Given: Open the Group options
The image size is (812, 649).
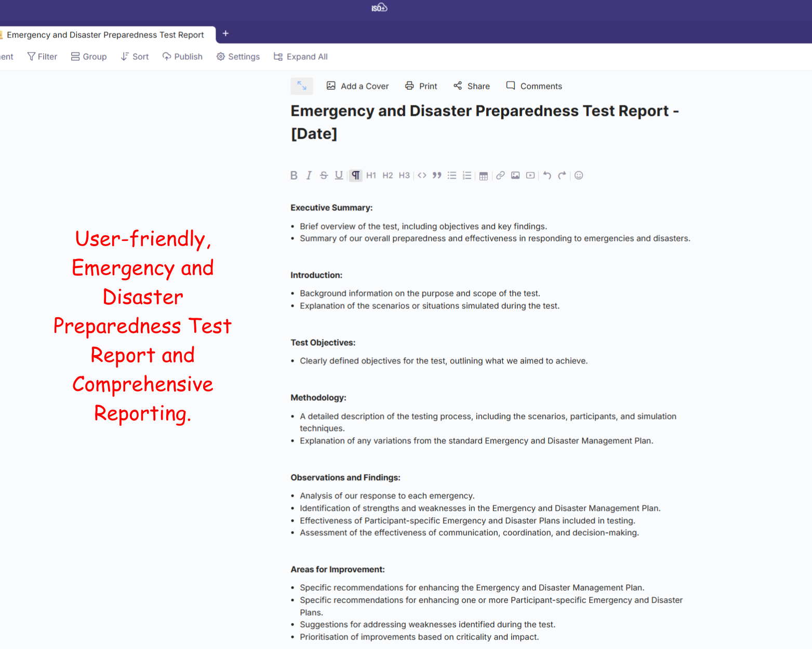Looking at the screenshot, I should tap(89, 57).
